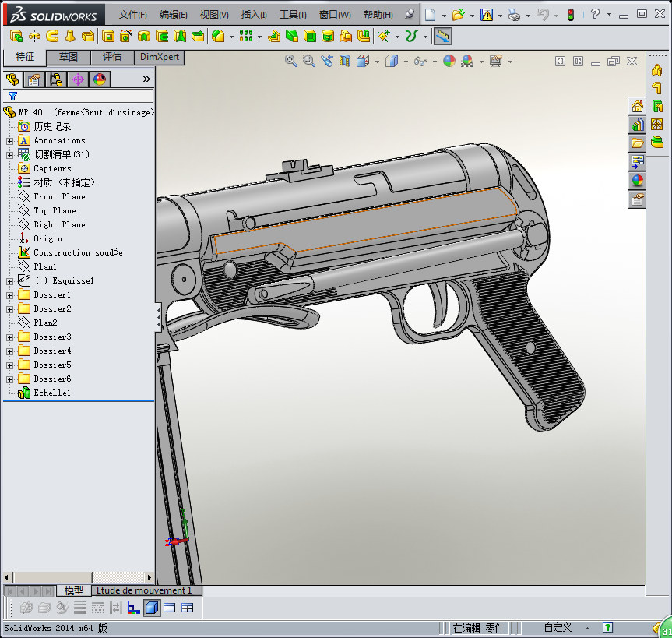Screen dimensions: 672x638
Task: Open the DisplayManager color ball tab
Action: [99, 79]
